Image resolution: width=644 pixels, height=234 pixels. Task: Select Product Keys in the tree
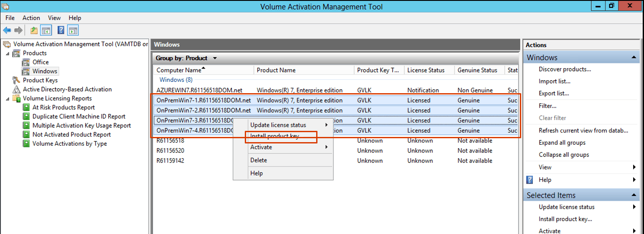(x=40, y=80)
